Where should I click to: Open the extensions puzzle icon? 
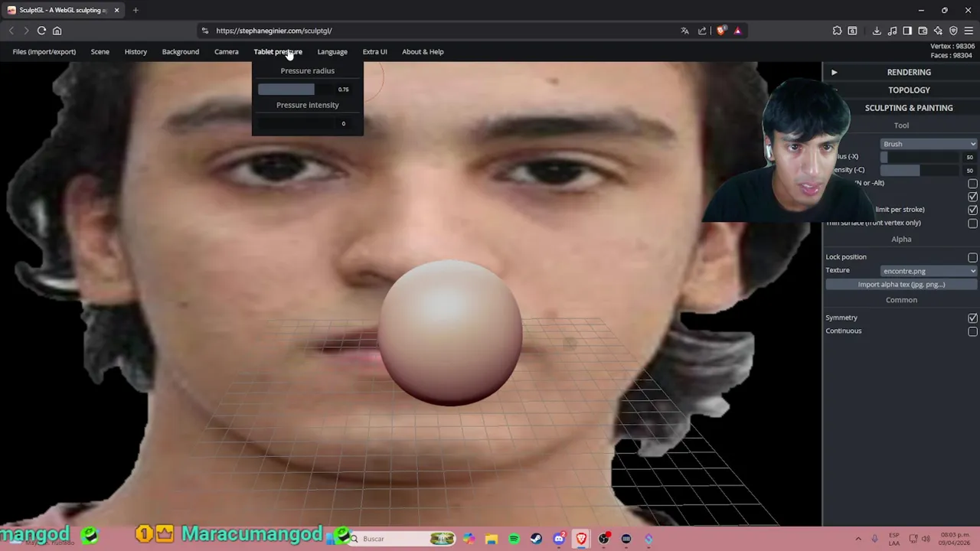click(x=837, y=31)
